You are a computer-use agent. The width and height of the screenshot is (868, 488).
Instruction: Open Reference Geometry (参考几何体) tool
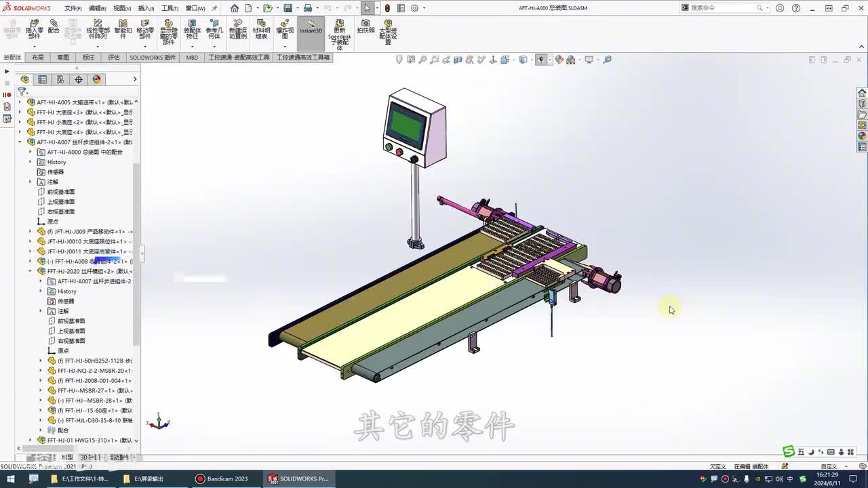tap(214, 29)
